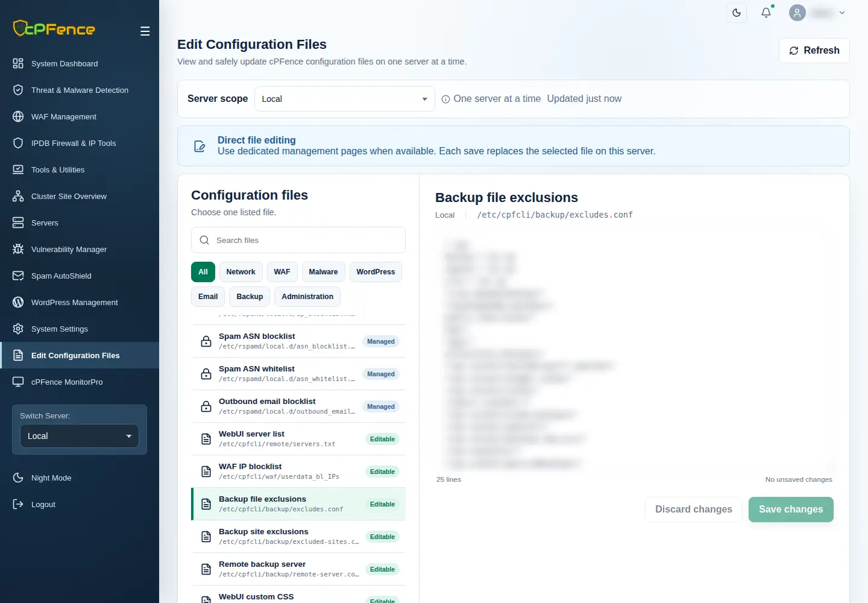This screenshot has height=603, width=868.
Task: Open the Switch Server dropdown
Action: (80, 436)
